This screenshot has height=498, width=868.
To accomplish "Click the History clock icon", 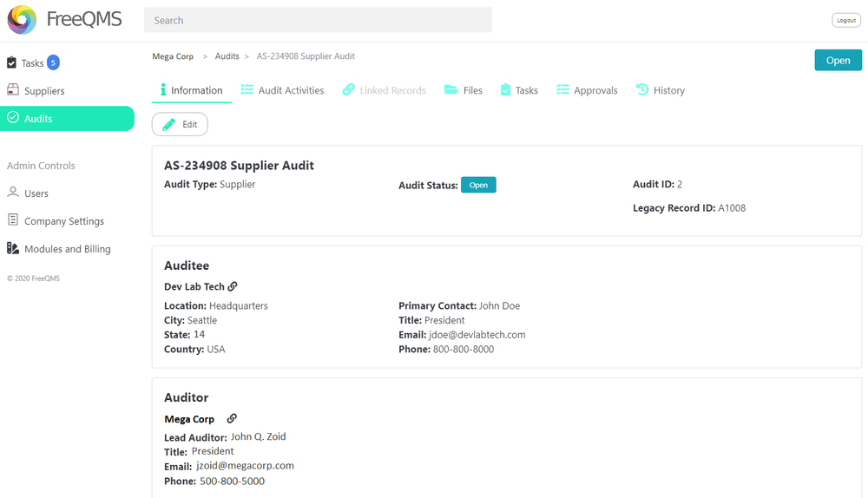I will (641, 89).
